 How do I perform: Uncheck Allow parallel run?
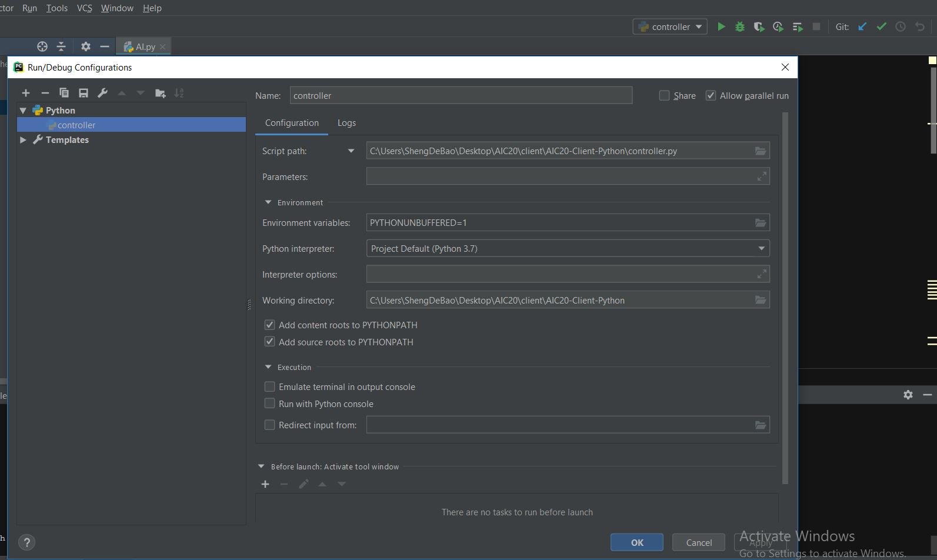pos(711,96)
